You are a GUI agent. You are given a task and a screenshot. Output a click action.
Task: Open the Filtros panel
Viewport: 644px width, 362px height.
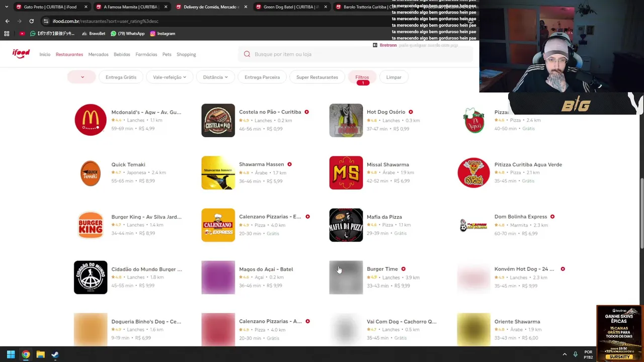click(362, 77)
